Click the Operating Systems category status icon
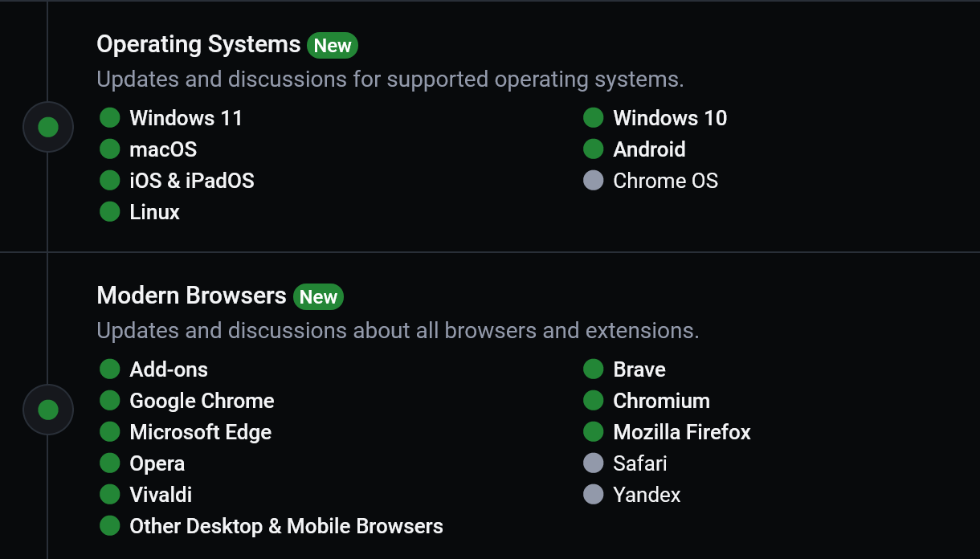This screenshot has width=980, height=559. [x=48, y=127]
